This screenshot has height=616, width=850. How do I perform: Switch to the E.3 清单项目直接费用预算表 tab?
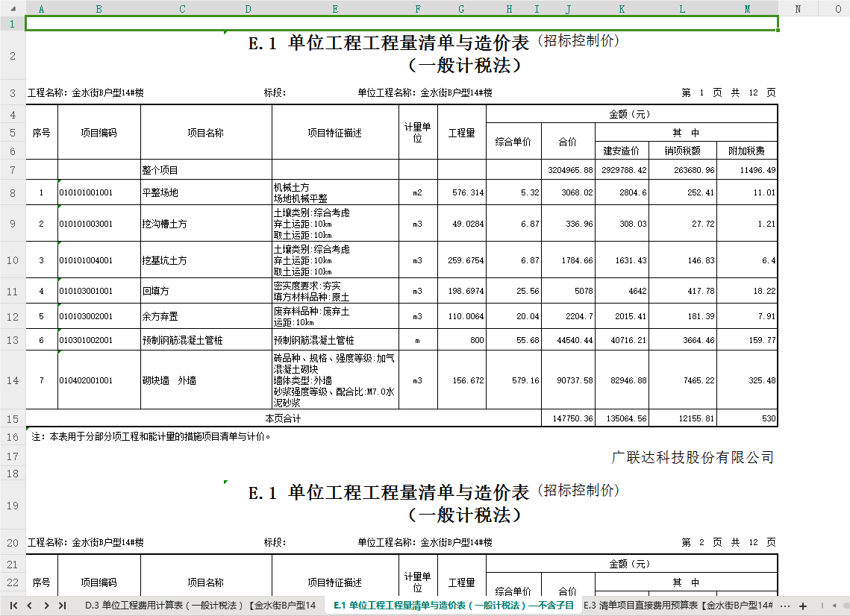678,605
